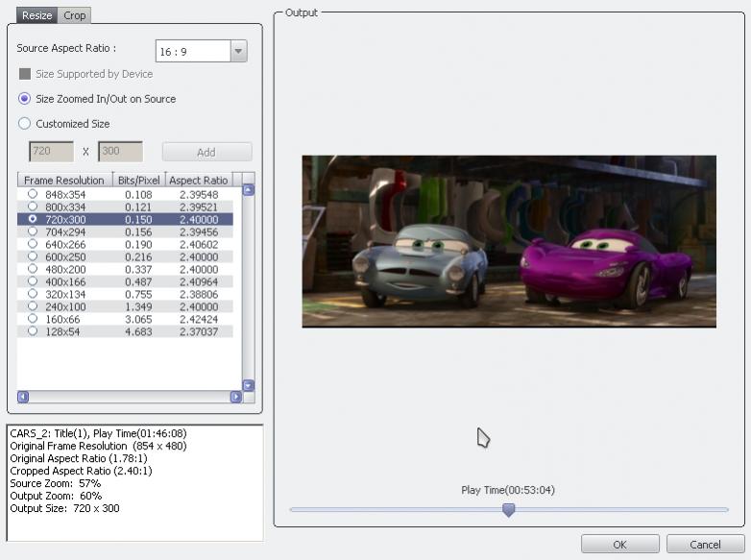Click the Play Time slider handle
The width and height of the screenshot is (751, 560).
pos(509,510)
